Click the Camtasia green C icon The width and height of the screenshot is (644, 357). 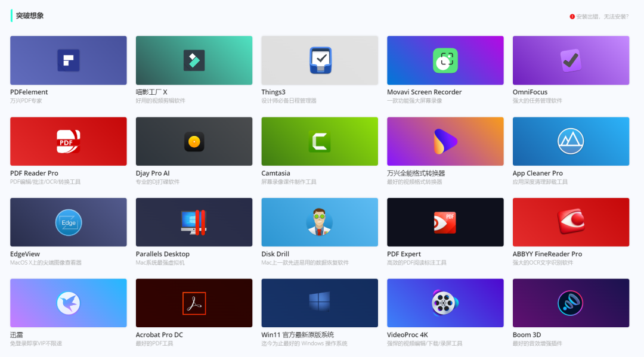(x=320, y=141)
